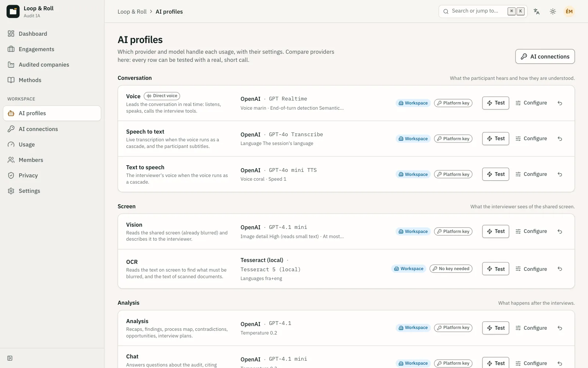Click the Loop & Roll workspace logo

(x=13, y=11)
